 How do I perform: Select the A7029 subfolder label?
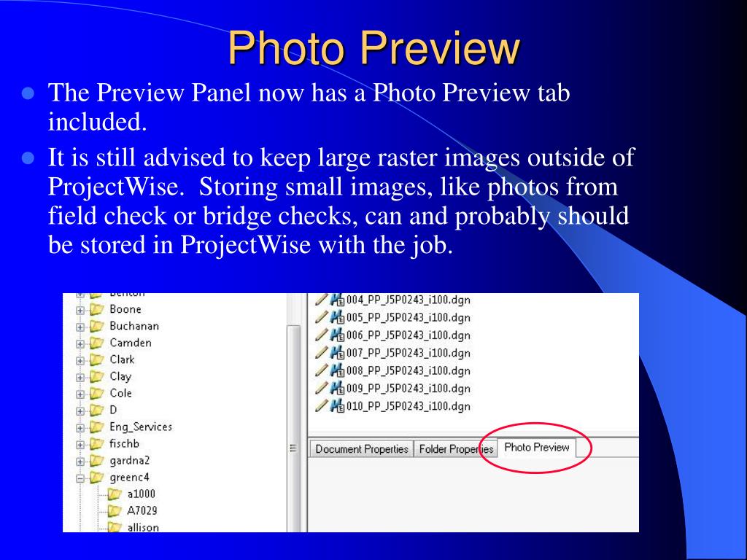pyautogui.click(x=142, y=511)
